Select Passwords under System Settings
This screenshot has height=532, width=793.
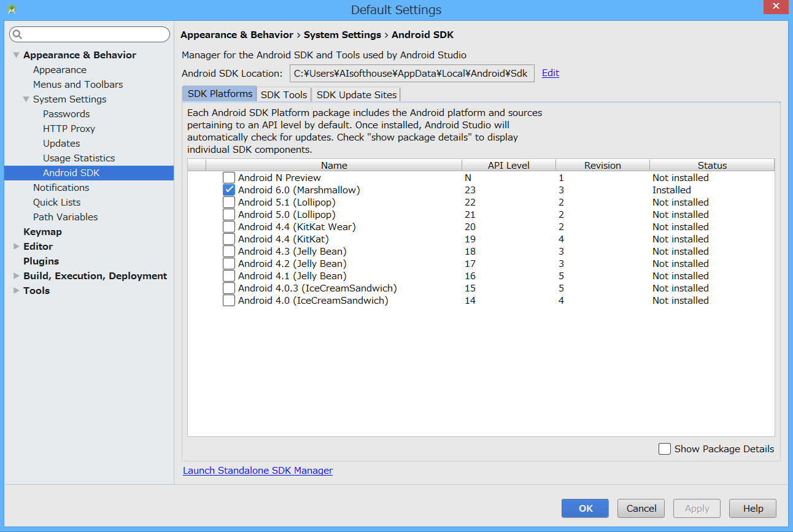pos(66,114)
